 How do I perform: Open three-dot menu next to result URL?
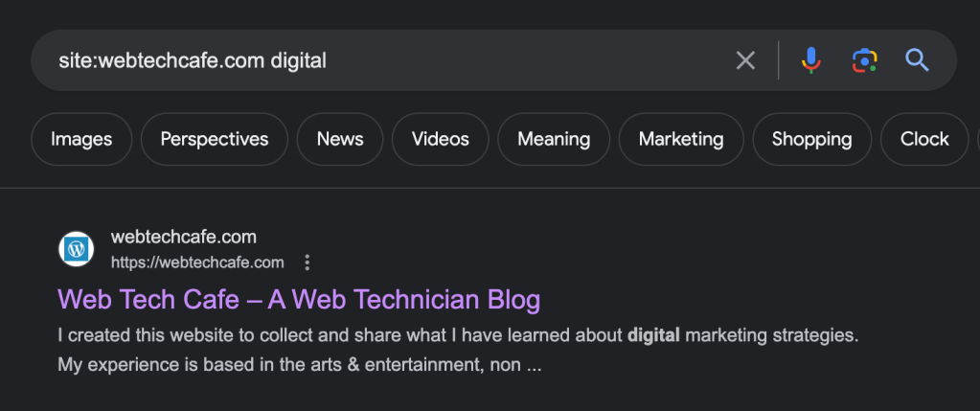307,263
